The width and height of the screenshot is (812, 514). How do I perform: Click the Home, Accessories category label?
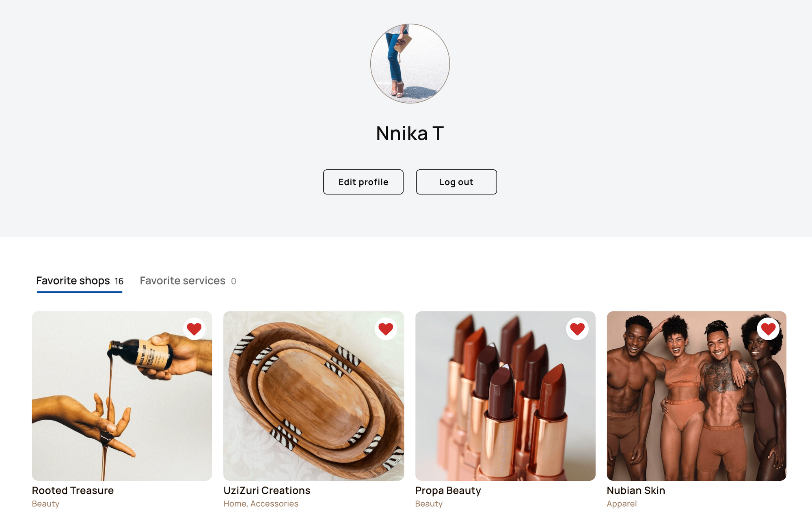coord(261,504)
